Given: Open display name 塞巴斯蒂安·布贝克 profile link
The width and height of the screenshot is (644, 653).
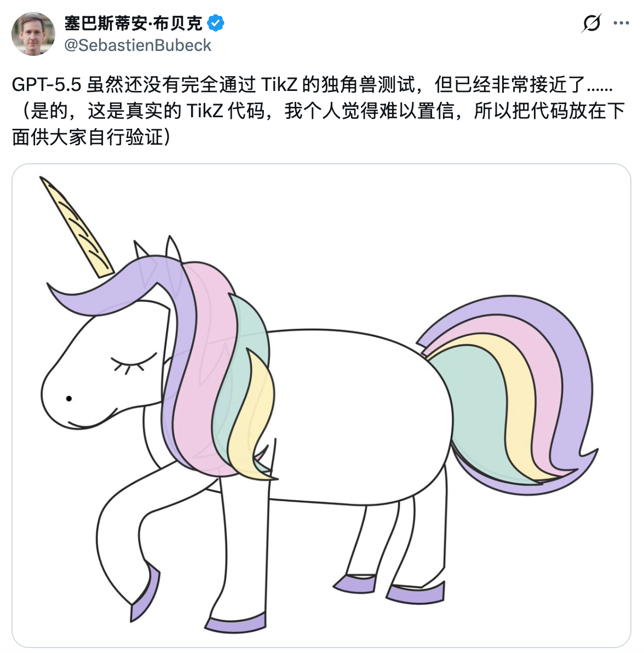Looking at the screenshot, I should pyautogui.click(x=133, y=24).
